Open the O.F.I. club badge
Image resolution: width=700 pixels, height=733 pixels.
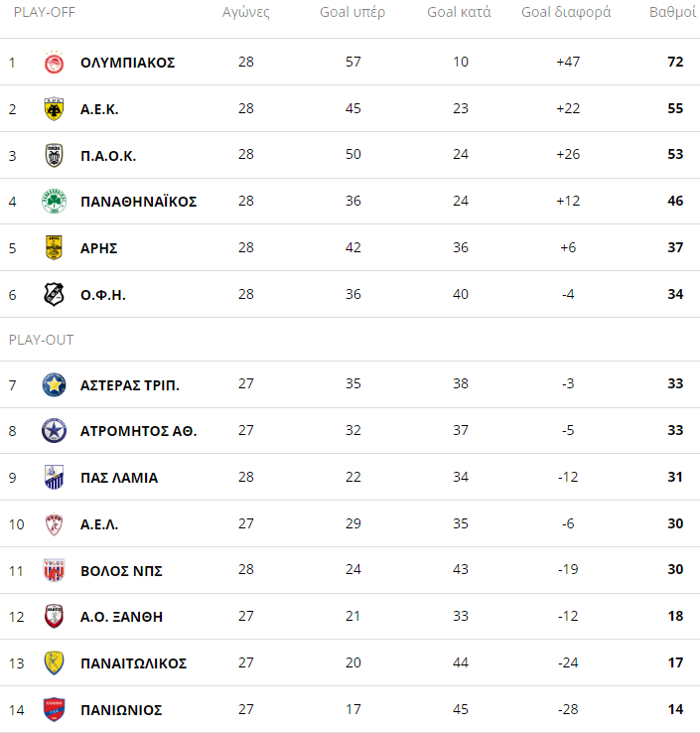pos(54,294)
